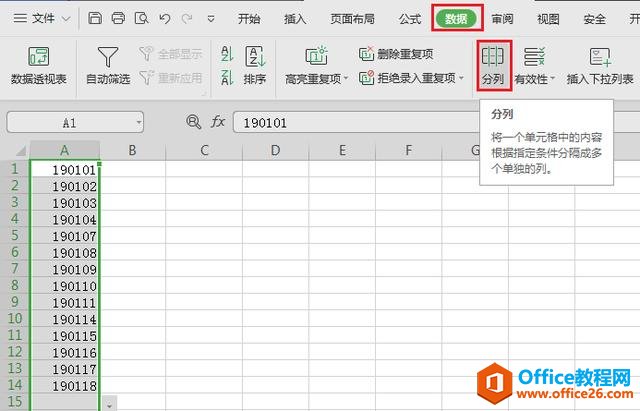Screen dimensions: 640x411
Task: Click 插入下拉列表 insert dropdown list
Action: point(600,66)
